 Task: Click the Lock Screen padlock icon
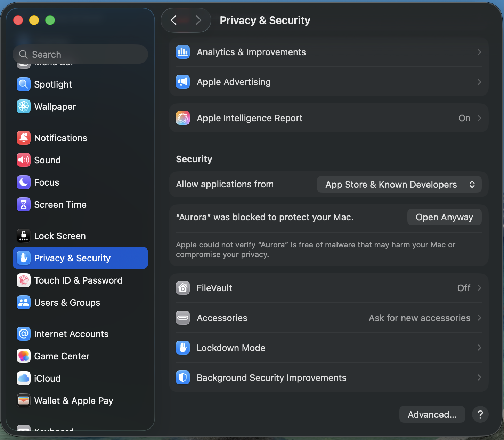[x=24, y=236]
